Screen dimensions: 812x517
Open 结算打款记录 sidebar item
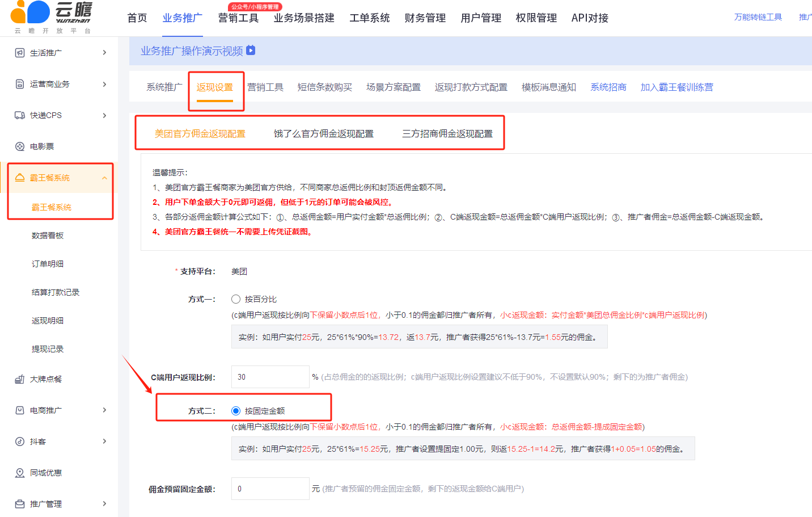pyautogui.click(x=56, y=292)
